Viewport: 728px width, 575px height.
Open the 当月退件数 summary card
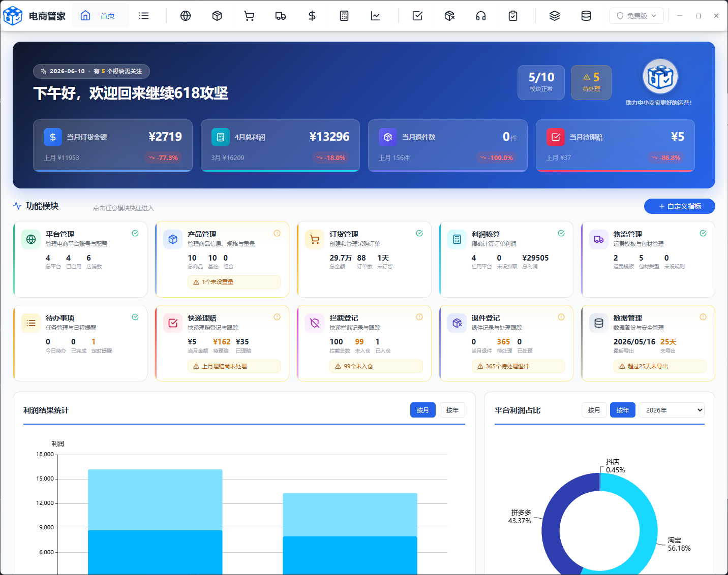(x=448, y=146)
